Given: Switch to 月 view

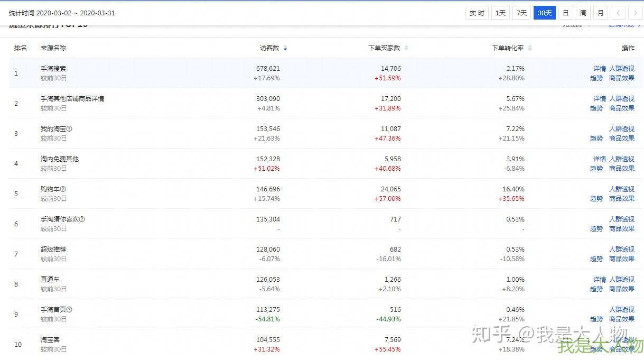Looking at the screenshot, I should [x=601, y=13].
